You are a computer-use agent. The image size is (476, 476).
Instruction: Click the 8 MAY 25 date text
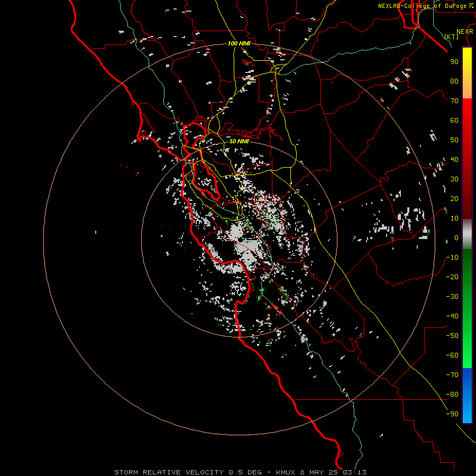[319, 472]
